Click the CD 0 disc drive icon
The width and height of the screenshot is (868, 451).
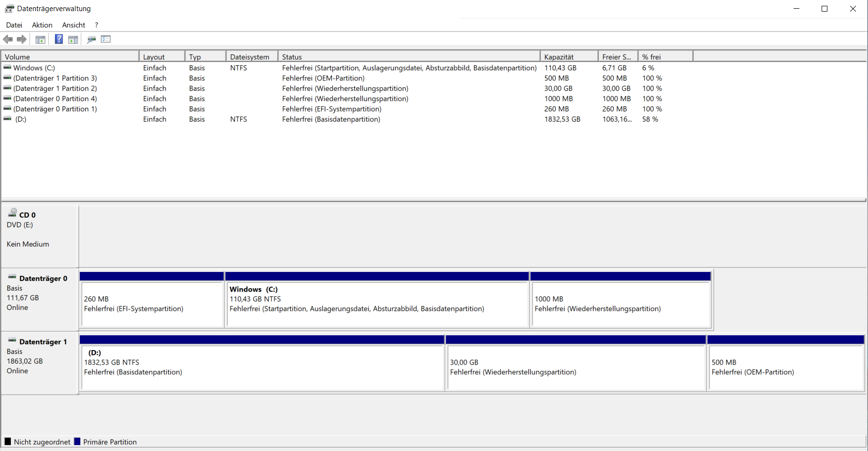(x=13, y=212)
